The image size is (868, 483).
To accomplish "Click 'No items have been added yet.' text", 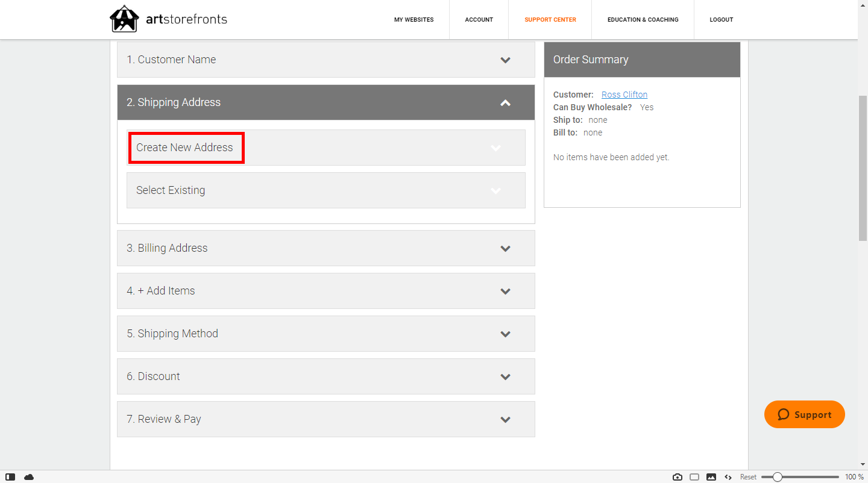I will click(x=611, y=157).
